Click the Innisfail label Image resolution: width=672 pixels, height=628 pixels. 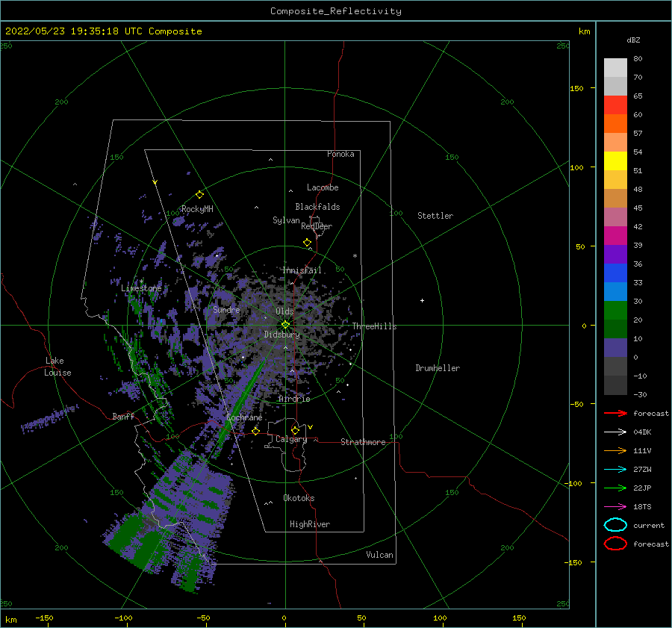click(302, 270)
